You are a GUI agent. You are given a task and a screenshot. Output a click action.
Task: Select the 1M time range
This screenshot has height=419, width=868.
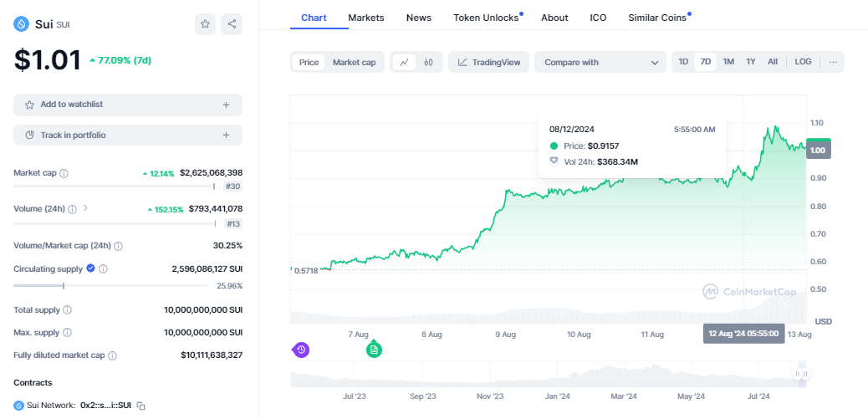(728, 61)
